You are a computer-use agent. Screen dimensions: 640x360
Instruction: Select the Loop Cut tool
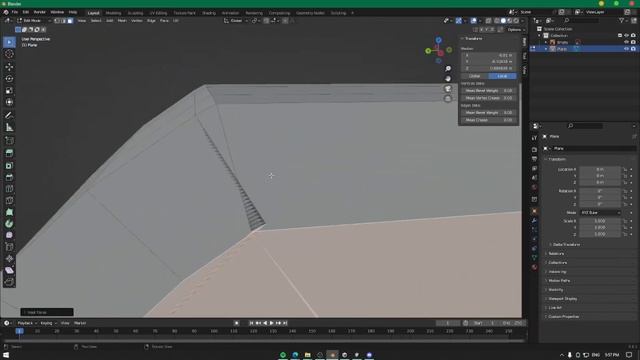tap(9, 189)
